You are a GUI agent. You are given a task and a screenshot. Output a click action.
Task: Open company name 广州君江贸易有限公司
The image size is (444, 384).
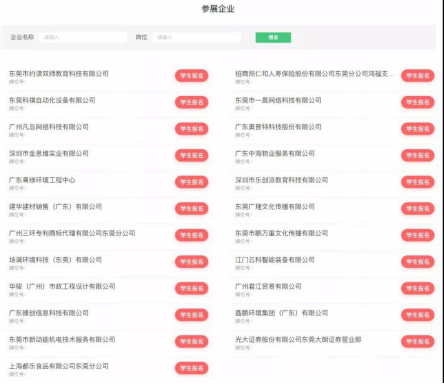click(268, 286)
